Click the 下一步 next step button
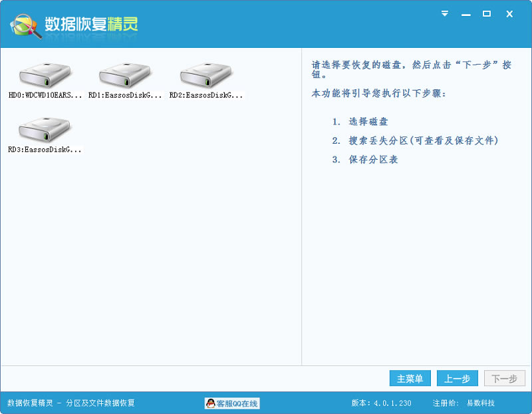The width and height of the screenshot is (532, 414). tap(505, 379)
